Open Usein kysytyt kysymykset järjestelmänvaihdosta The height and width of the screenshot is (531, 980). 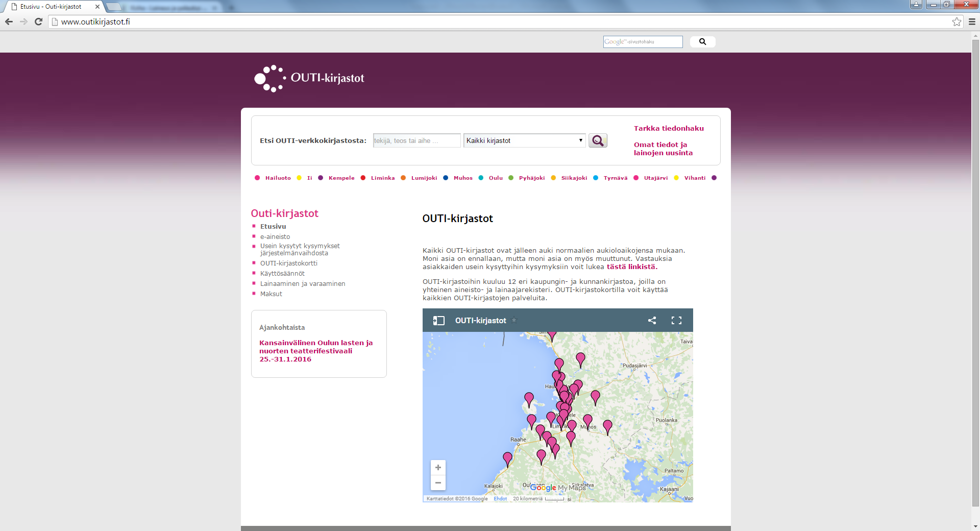pyautogui.click(x=300, y=249)
